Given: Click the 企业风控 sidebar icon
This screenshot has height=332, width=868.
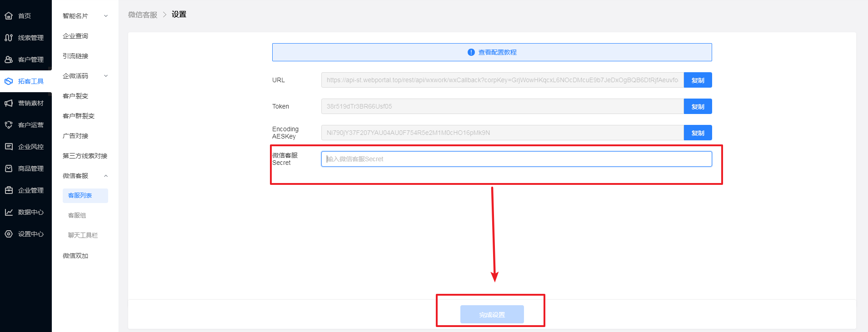Looking at the screenshot, I should point(9,147).
